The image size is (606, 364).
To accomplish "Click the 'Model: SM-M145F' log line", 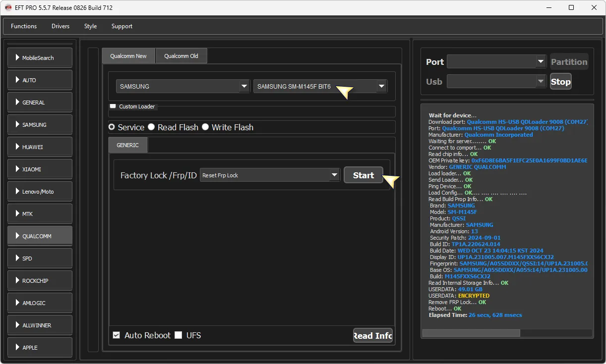I will click(453, 212).
